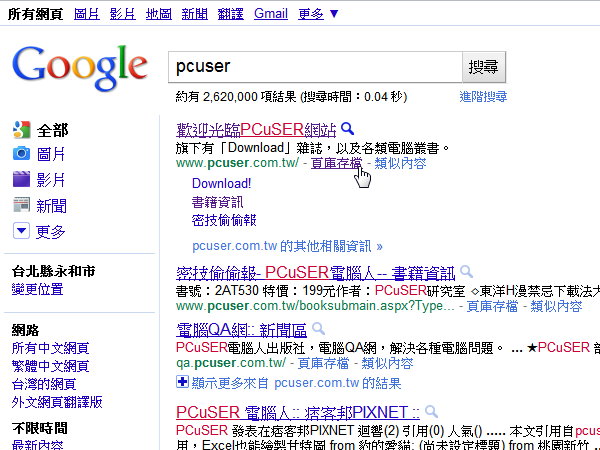Click 最新內容 time filter

click(37, 445)
